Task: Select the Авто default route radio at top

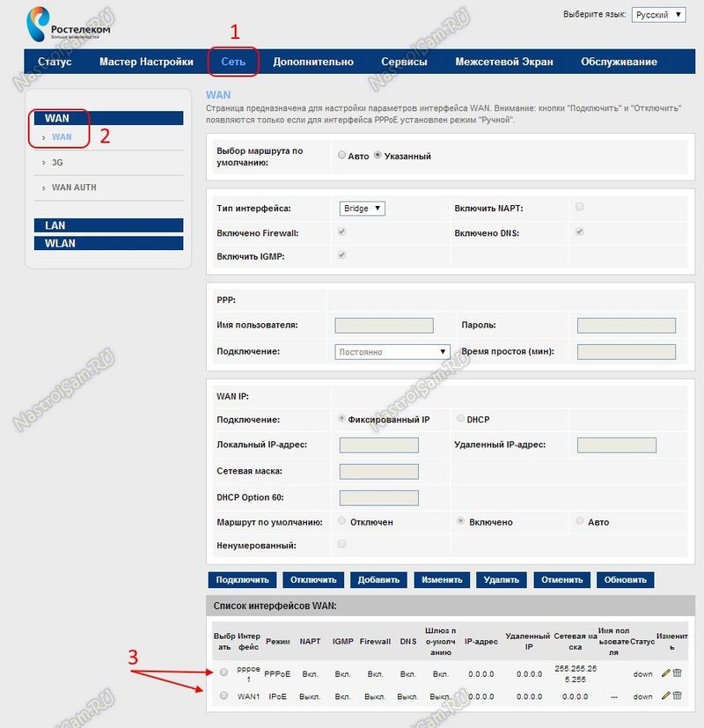Action: pos(342,155)
